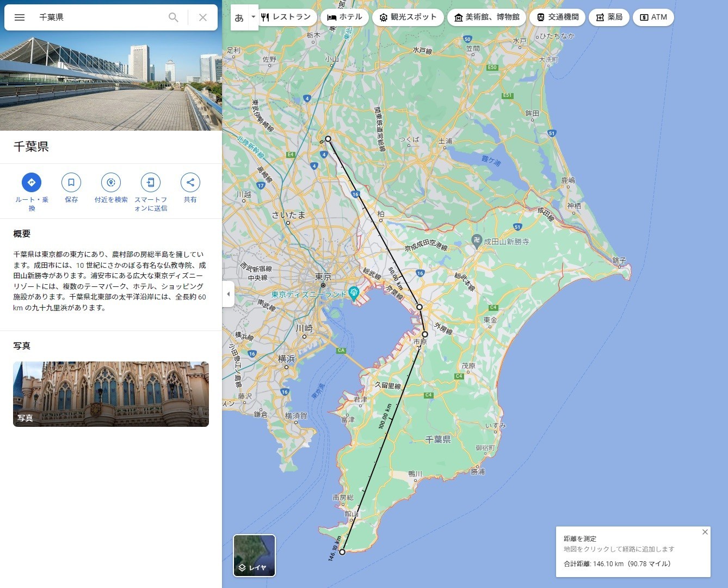Image resolution: width=728 pixels, height=588 pixels.
Task: Filter by 美術館、博物館 chip
Action: coord(486,17)
